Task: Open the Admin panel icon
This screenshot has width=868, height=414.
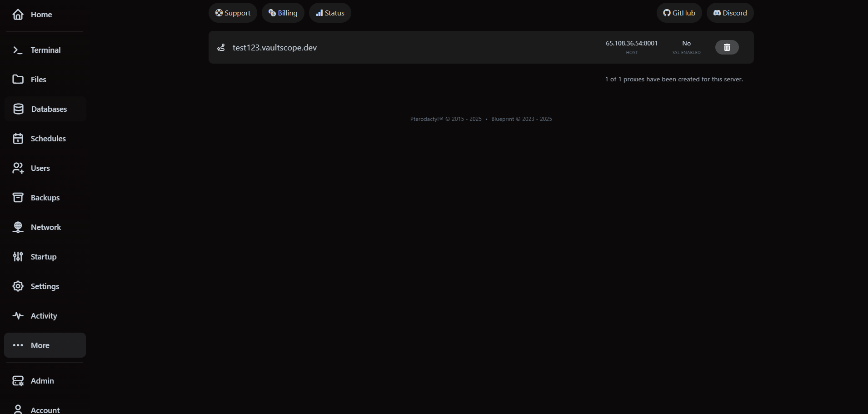Action: coord(18,380)
